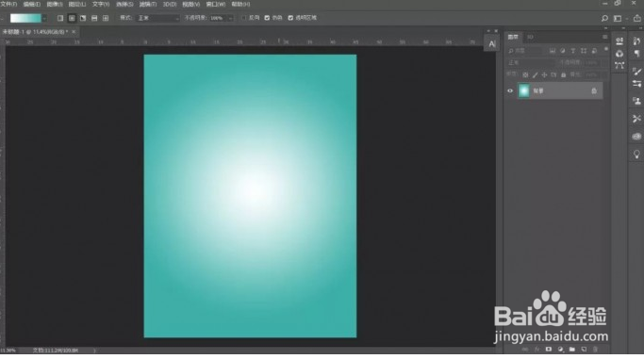Screen dimensions: 644x359
Task: Click add layer mask icon at panel bottom
Action: [549, 350]
